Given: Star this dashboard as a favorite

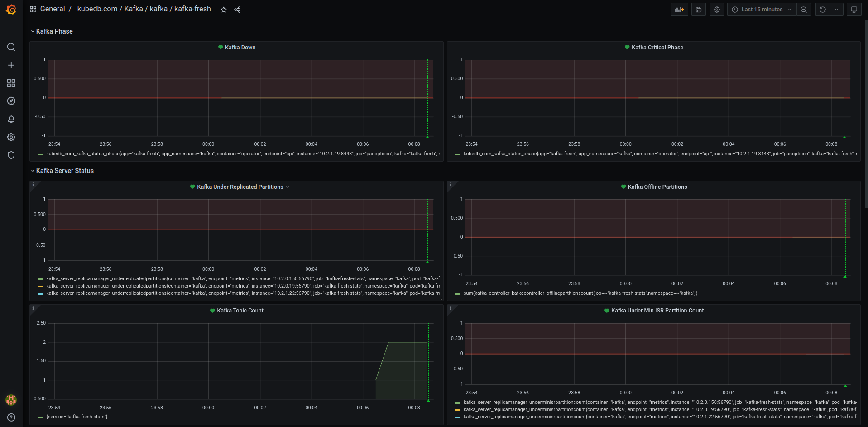Looking at the screenshot, I should [x=223, y=9].
